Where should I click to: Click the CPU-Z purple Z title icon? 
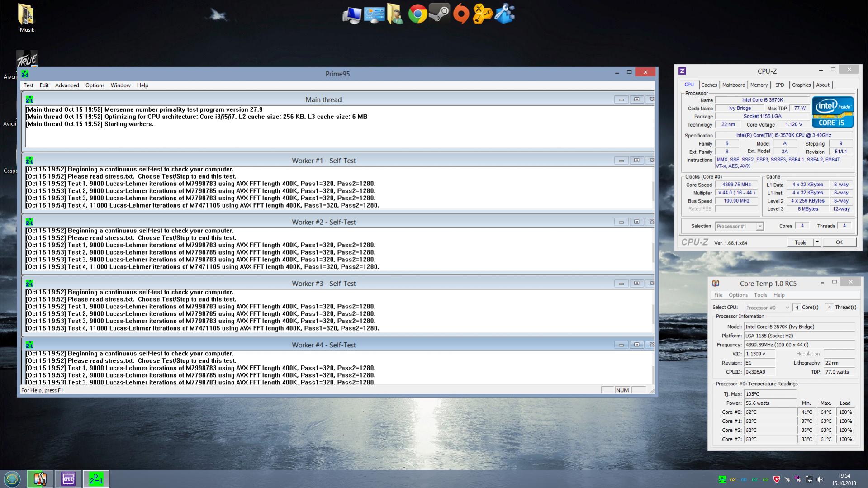[x=682, y=71]
